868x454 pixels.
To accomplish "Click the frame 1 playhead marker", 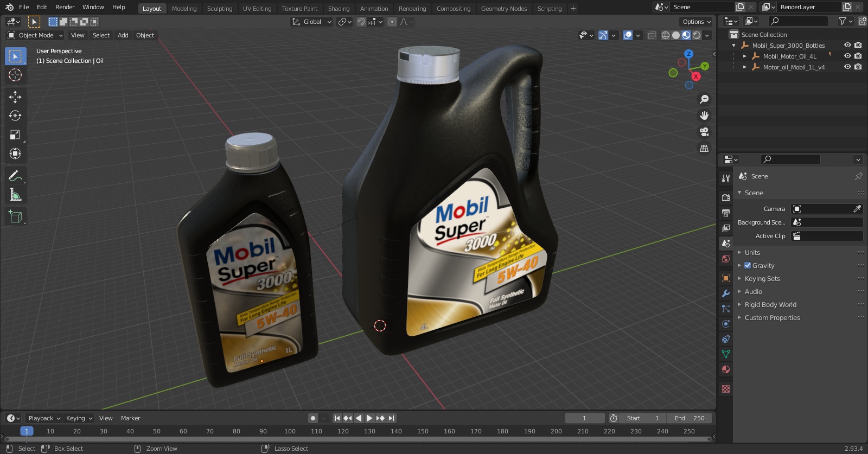I will 27,431.
